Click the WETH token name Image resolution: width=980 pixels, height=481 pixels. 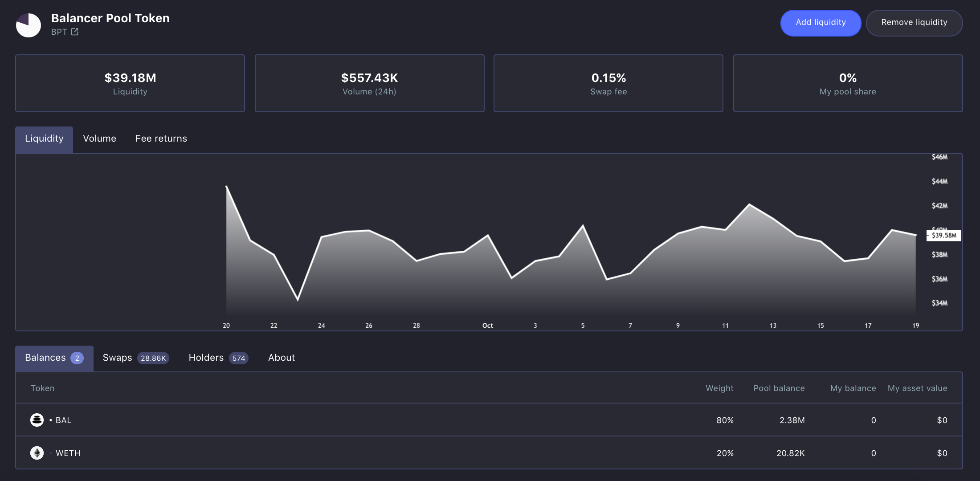coord(68,453)
